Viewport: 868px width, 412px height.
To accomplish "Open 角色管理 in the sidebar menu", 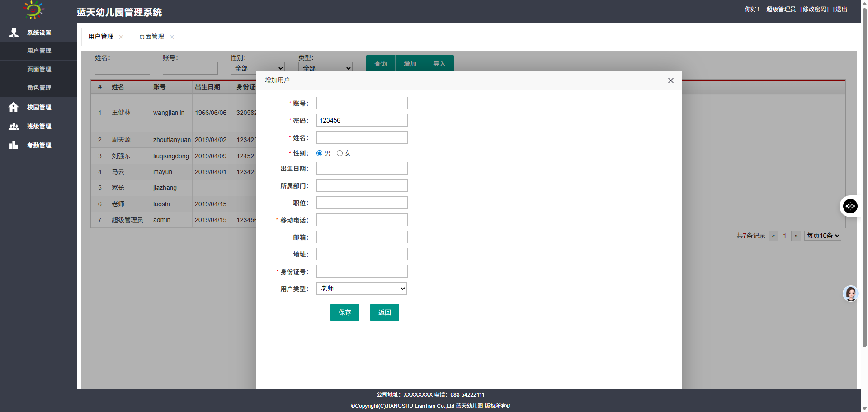I will (x=39, y=88).
